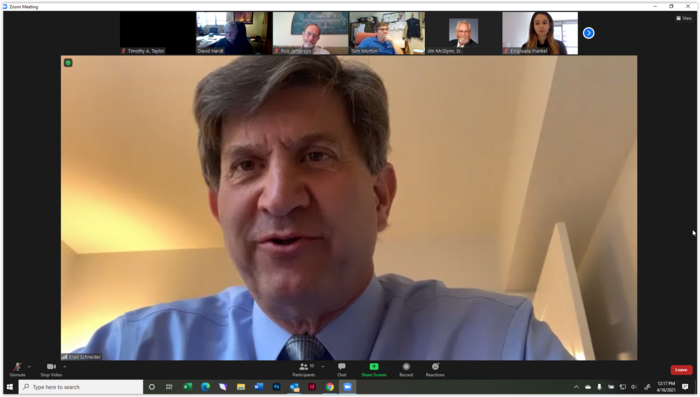Click the red Leave button
The height and width of the screenshot is (397, 700).
click(681, 370)
